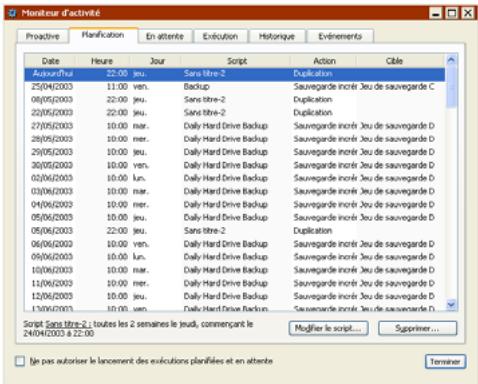Screen dimensions: 478x384
Task: Open the Evénements tab
Action: coord(340,36)
